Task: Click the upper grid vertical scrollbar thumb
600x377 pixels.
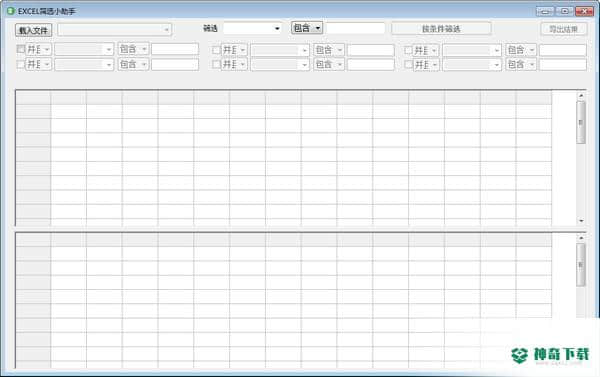Action: [581, 122]
